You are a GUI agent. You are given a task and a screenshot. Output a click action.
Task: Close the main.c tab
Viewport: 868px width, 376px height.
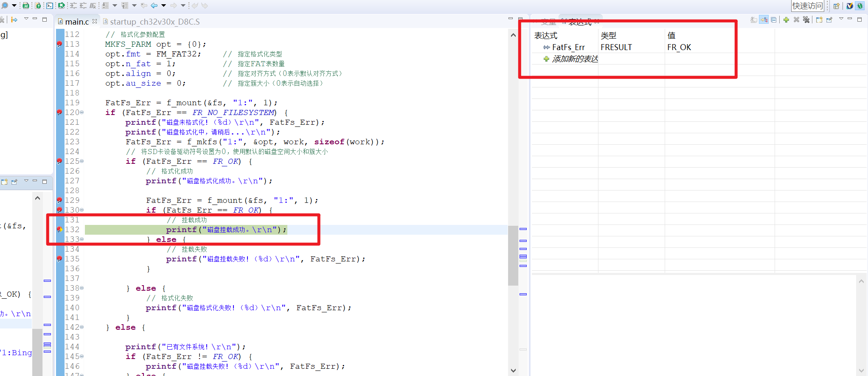pos(95,21)
